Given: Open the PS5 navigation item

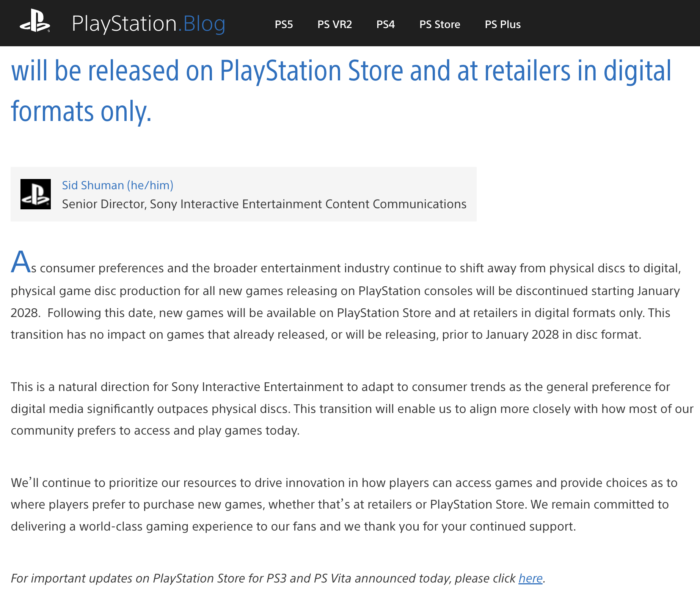Looking at the screenshot, I should (284, 24).
